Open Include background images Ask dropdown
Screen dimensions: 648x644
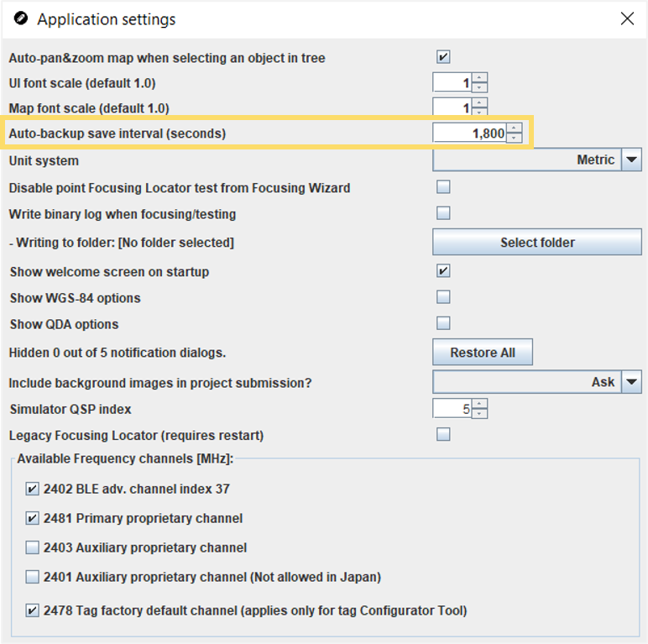point(537,381)
